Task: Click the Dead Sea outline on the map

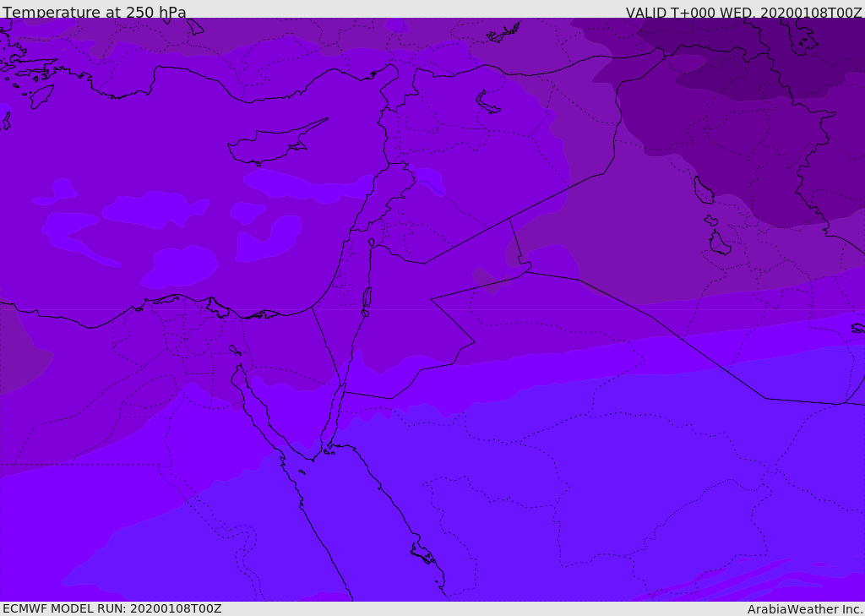Action: click(367, 298)
